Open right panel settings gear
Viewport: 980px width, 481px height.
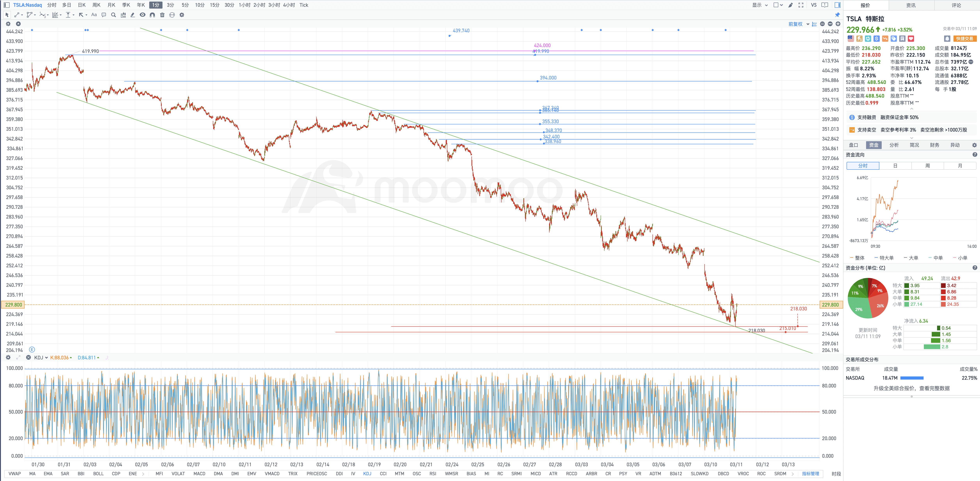pyautogui.click(x=974, y=145)
